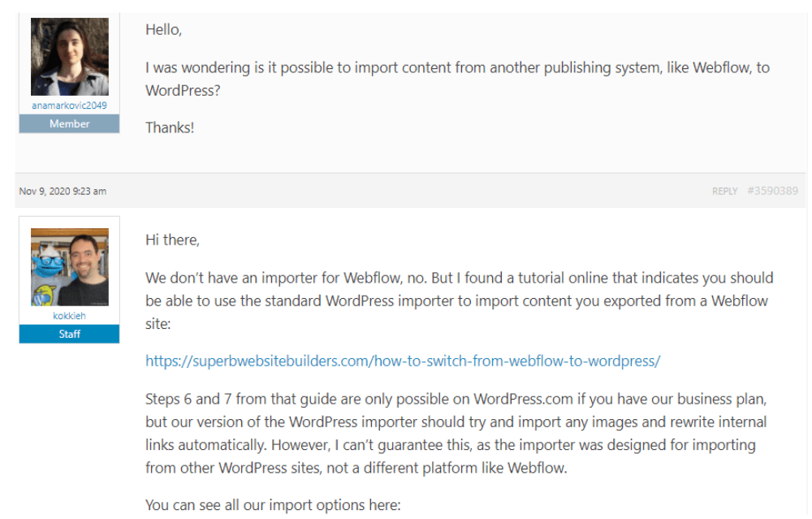The width and height of the screenshot is (812, 519).
Task: Open post permalink #3590389
Action: coord(772,191)
